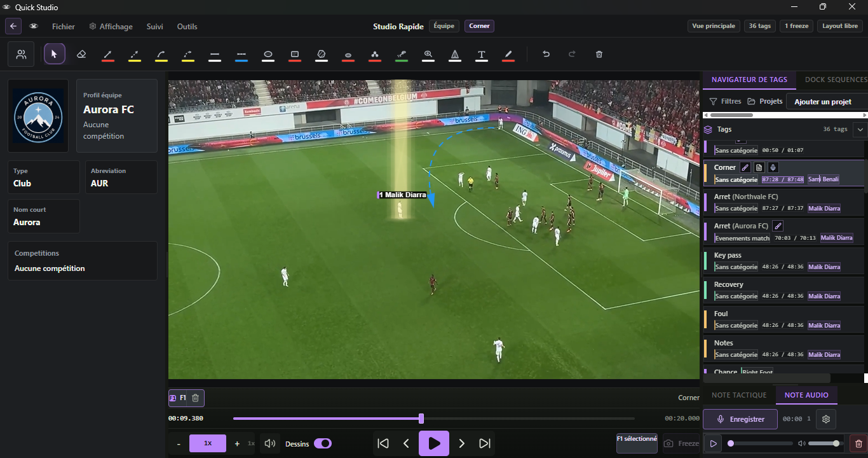
Task: Pick the blue dashed line tool
Action: (x=241, y=54)
